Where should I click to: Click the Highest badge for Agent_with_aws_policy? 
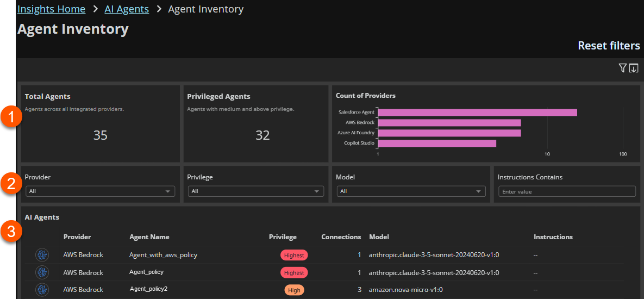coord(294,255)
